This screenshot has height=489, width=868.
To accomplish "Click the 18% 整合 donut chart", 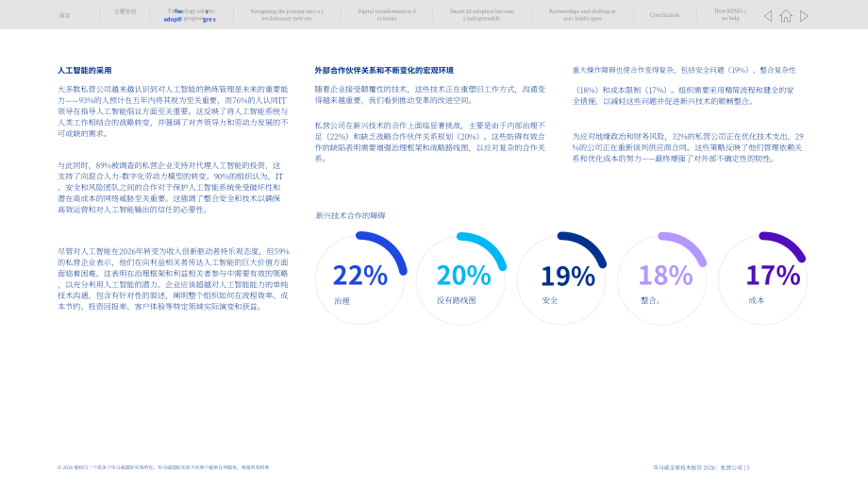I will tap(662, 278).
